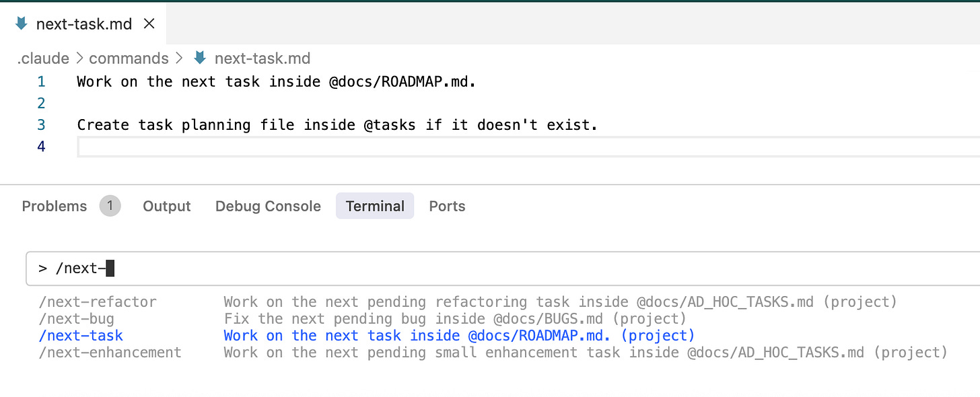Open the .claude breadcrumb item

pos(42,58)
